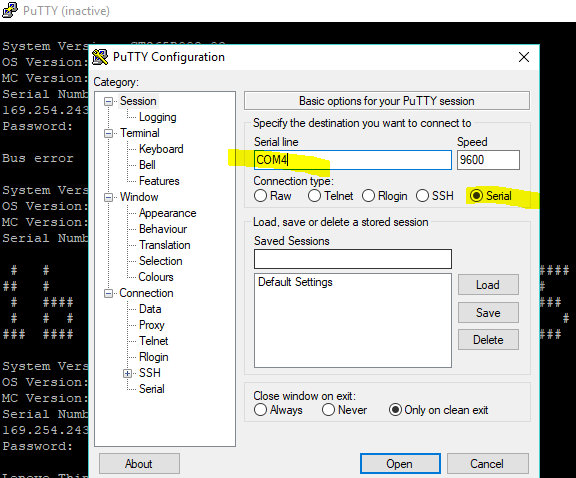The height and width of the screenshot is (478, 576).
Task: Open the Bell settings category
Action: point(147,165)
